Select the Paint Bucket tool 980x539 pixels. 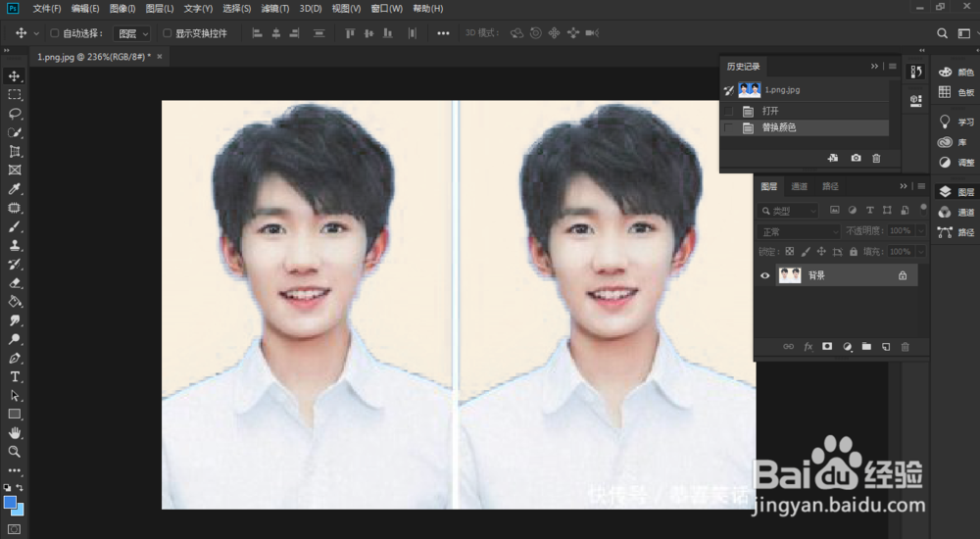15,302
